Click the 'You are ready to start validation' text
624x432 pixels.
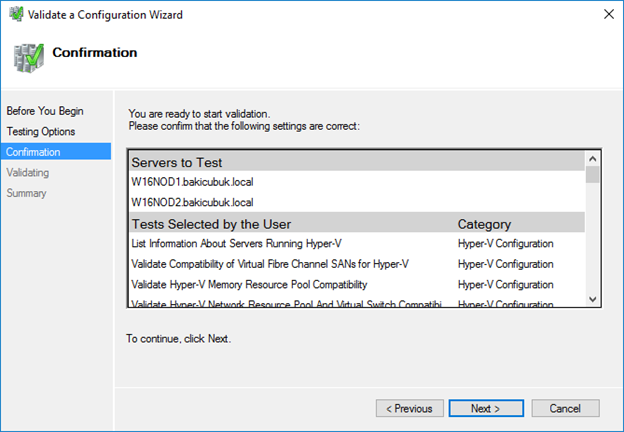coord(199,114)
